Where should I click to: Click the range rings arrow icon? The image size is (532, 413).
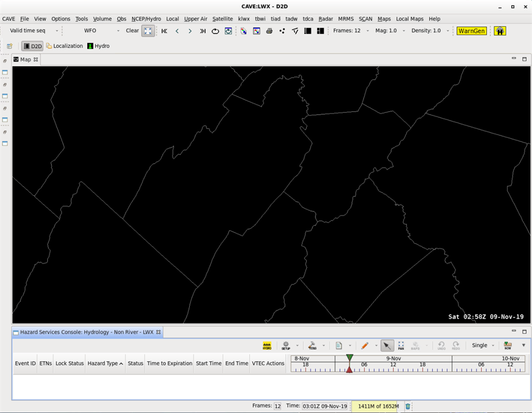295,31
